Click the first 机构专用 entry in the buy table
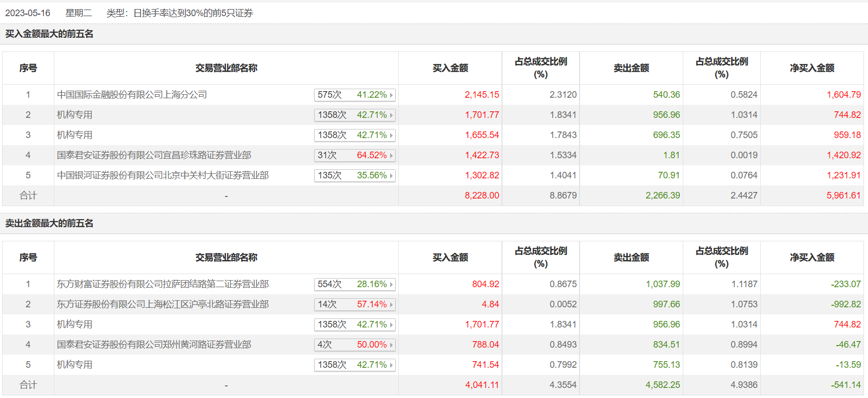The image size is (868, 398). [x=75, y=115]
